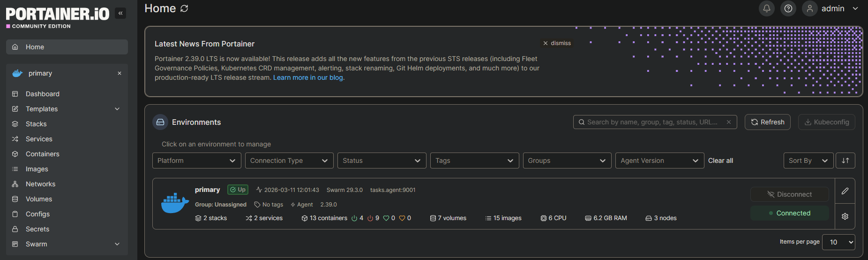Open the Agent Version filter dropdown
Image resolution: width=868 pixels, height=260 pixels.
pos(659,161)
